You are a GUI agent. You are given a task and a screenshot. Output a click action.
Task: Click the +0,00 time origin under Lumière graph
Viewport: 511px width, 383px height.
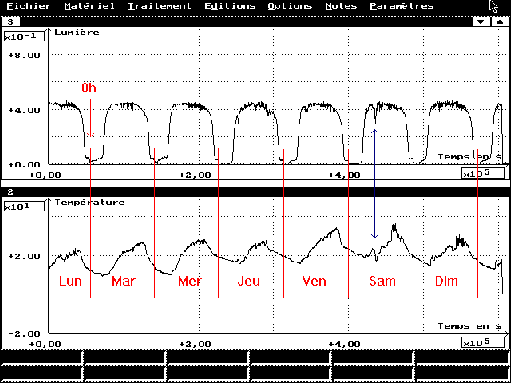point(46,175)
